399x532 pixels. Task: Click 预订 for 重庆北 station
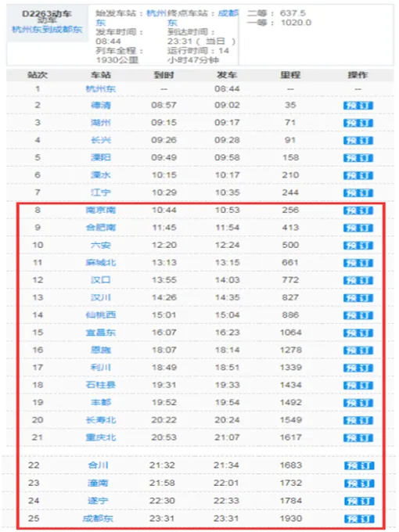[358, 437]
